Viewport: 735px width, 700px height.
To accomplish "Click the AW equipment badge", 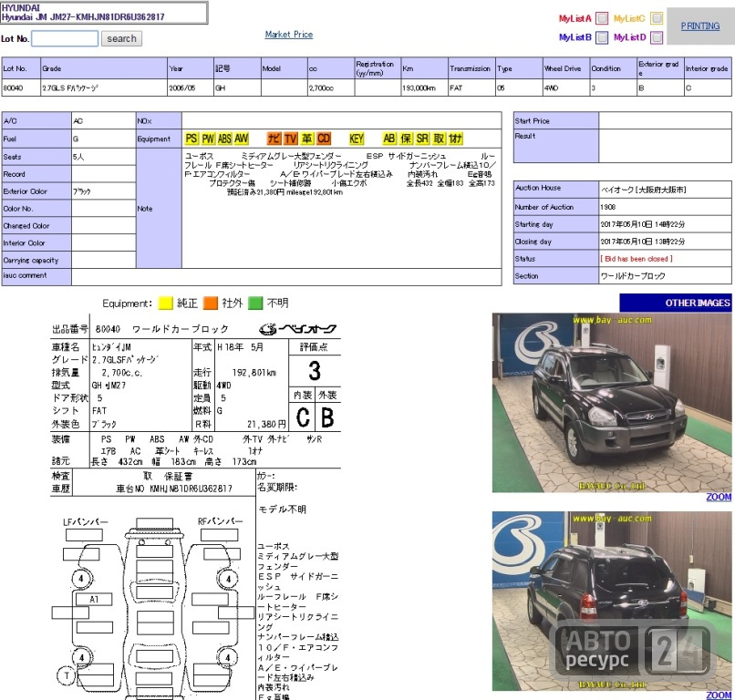I will [242, 139].
